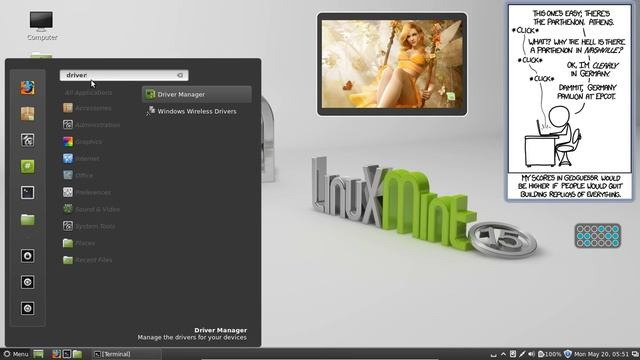The image size is (640, 360).
Task: Click the green Show Desktop panel icon
Action: click(38, 354)
